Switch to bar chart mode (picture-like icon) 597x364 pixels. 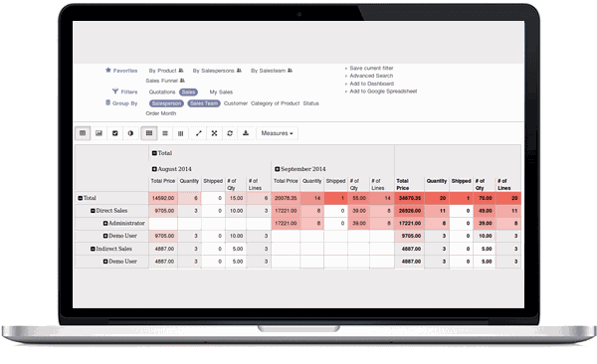tap(99, 133)
